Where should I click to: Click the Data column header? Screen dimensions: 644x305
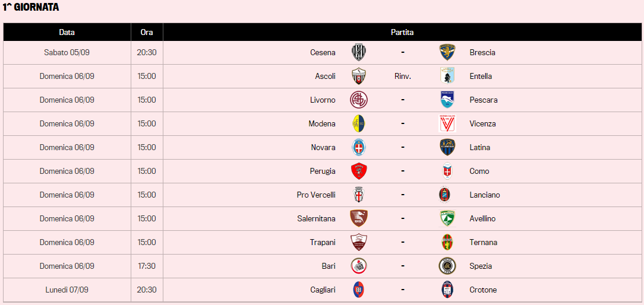67,32
